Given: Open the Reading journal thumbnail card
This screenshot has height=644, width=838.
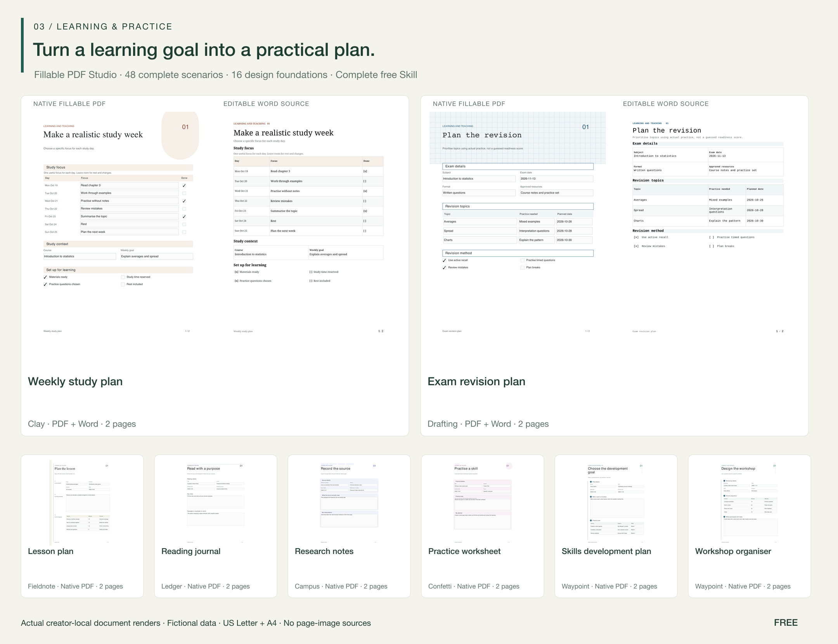Looking at the screenshot, I should (216, 526).
